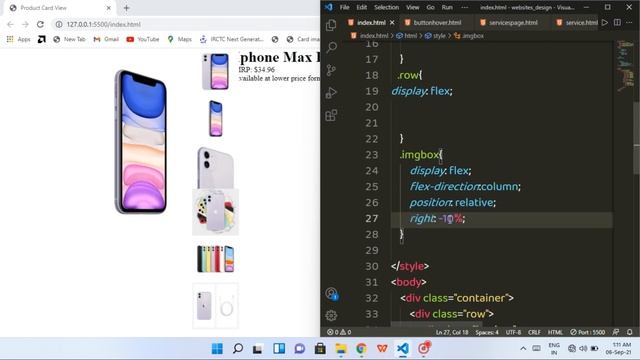Open Go menu in VS Code

431,7
